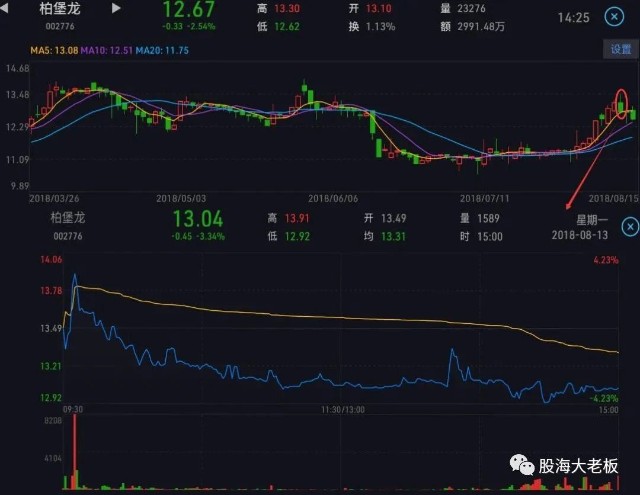Select the 2018/06/06 date on the K-line axis
The height and width of the screenshot is (495, 640).
(x=333, y=198)
